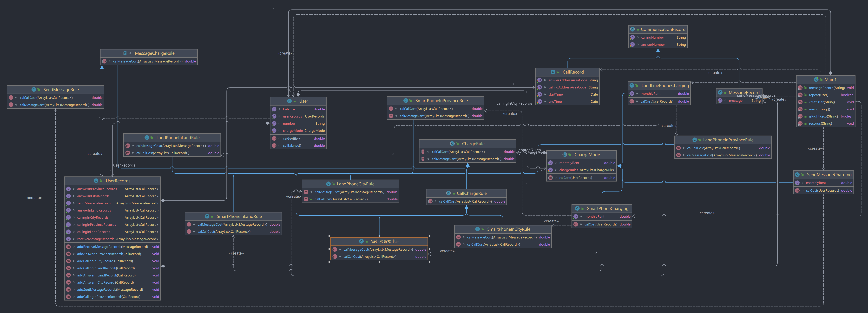This screenshot has height=313, width=868.
Task: Click the MessageChargeRule class icon
Action: (x=125, y=53)
